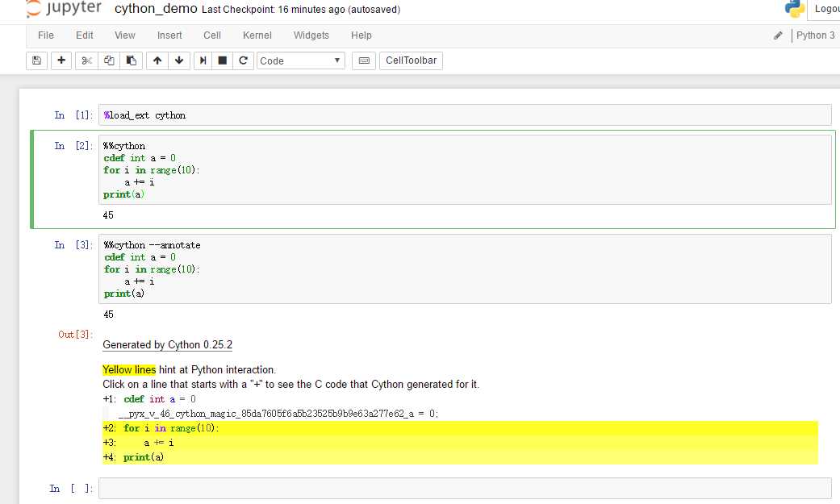
Task: Click the Last Checkpoint status text
Action: (301, 10)
